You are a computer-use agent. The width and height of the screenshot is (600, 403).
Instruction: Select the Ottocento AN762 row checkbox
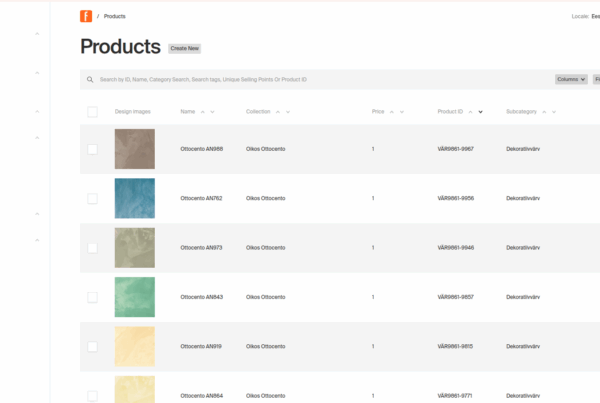[x=92, y=199]
